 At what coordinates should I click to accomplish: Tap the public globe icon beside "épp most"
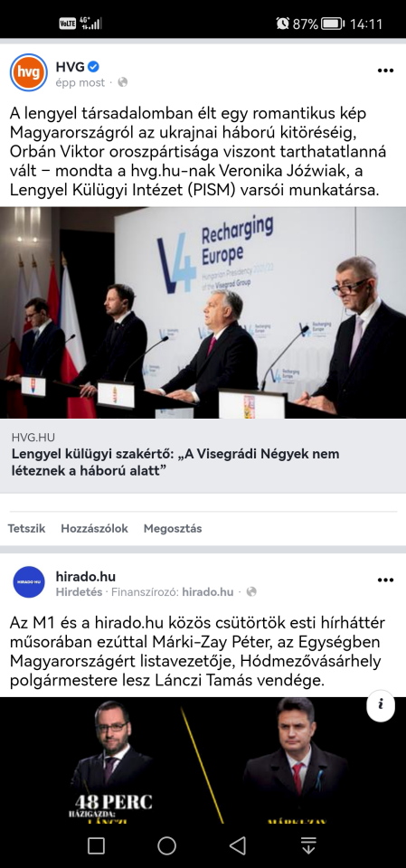click(122, 82)
